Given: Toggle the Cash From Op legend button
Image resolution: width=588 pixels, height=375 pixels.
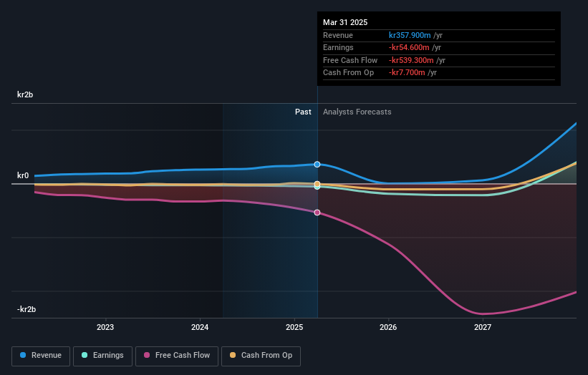Looking at the screenshot, I should click(x=261, y=356).
